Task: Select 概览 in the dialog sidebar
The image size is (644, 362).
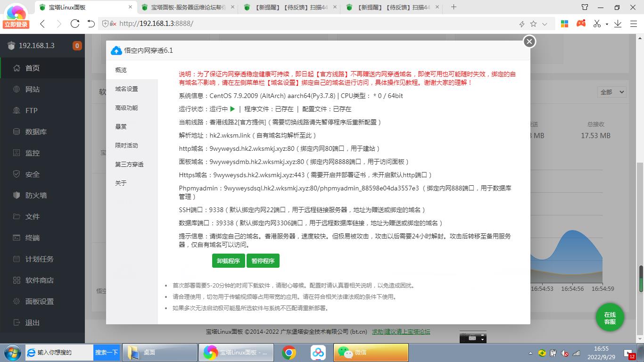Action: click(132, 70)
